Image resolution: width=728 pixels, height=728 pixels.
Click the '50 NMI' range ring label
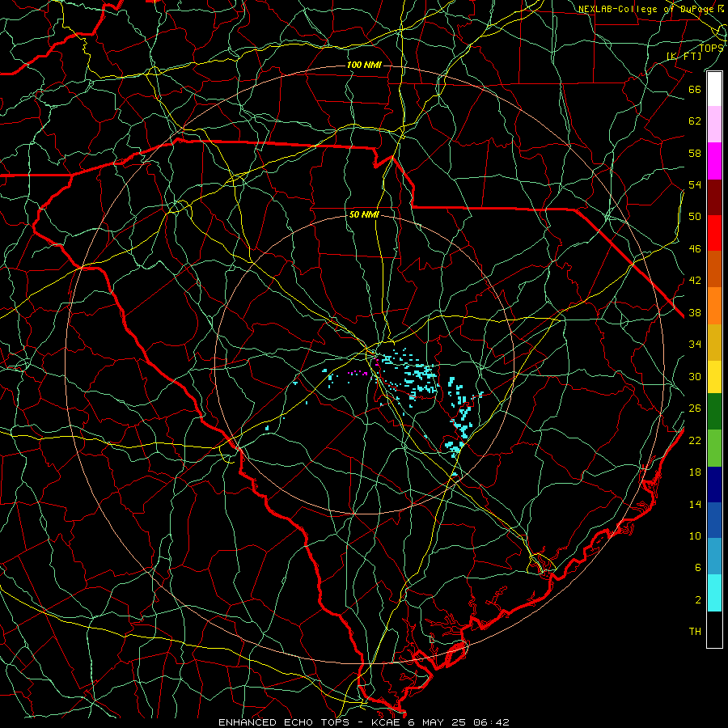(x=364, y=214)
